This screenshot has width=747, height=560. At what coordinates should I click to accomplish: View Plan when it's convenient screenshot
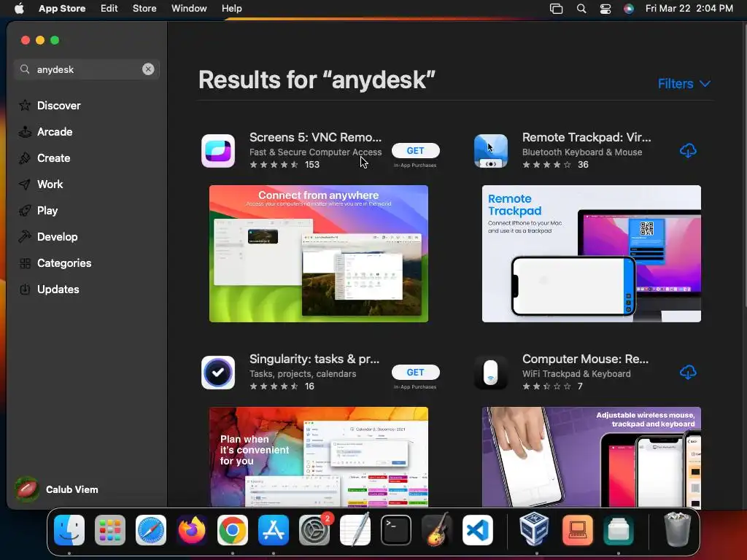[319, 456]
